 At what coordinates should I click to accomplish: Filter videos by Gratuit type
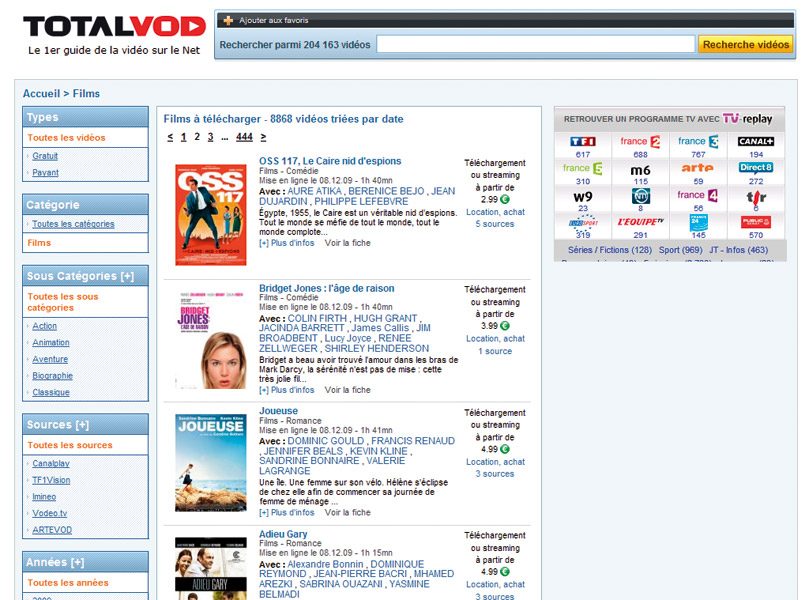click(x=45, y=156)
